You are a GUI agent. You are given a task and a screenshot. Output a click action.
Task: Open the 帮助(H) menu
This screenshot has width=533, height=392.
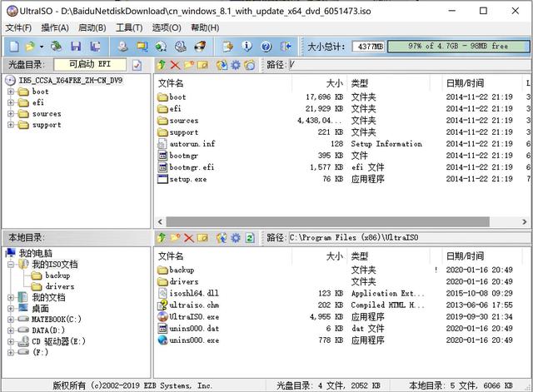coord(205,27)
